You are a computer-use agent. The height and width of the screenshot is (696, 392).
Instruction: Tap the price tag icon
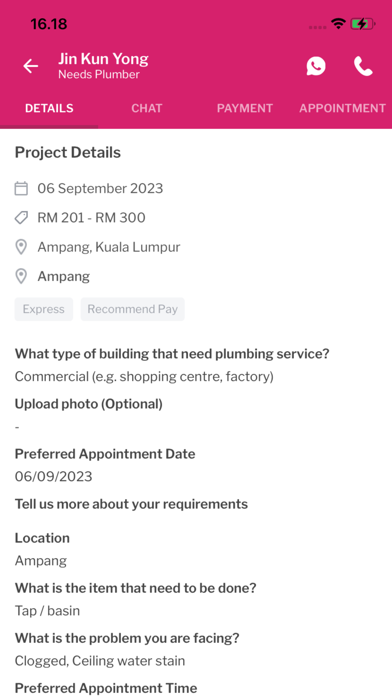click(21, 218)
